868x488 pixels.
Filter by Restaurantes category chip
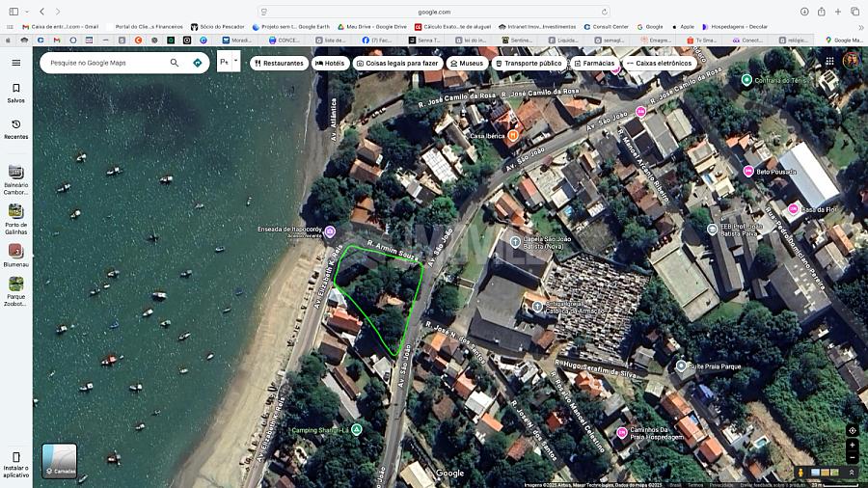tap(279, 63)
